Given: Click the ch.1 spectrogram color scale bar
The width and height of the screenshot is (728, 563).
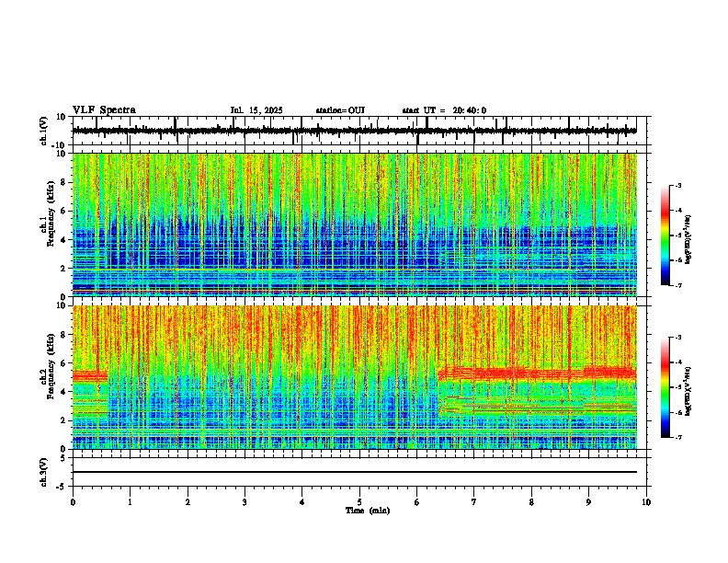Looking at the screenshot, I should click(665, 236).
